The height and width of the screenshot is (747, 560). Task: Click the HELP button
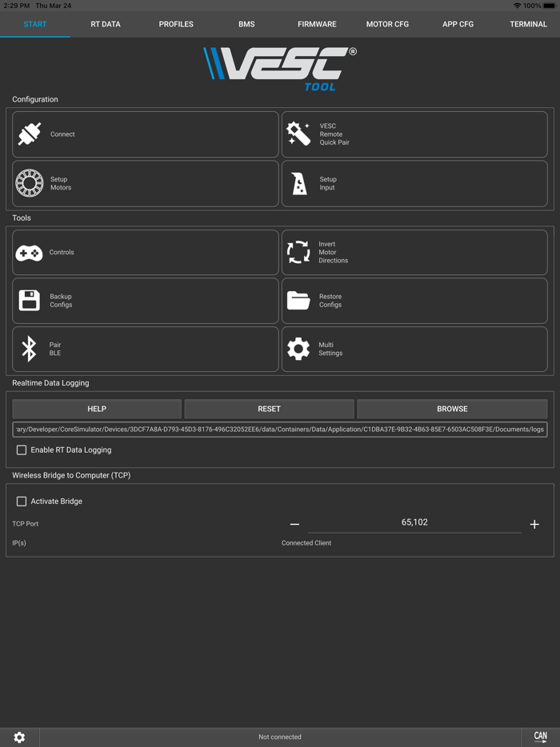point(97,409)
